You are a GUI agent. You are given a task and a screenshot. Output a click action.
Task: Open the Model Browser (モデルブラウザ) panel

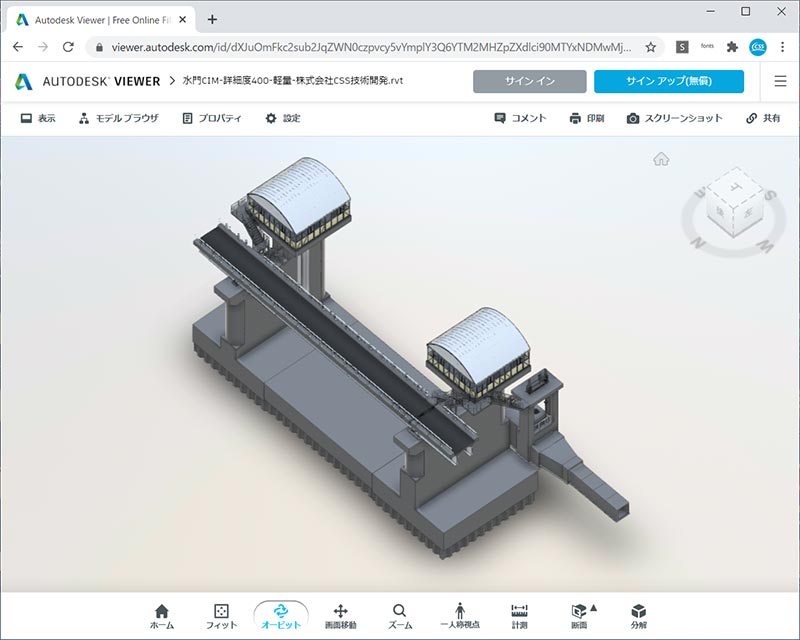point(118,118)
